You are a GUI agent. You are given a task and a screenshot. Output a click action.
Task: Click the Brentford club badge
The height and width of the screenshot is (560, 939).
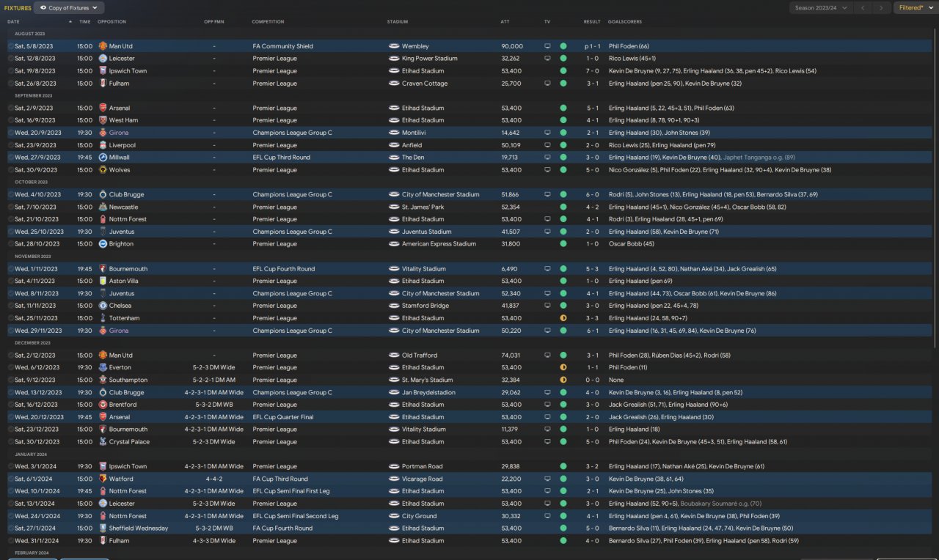tap(103, 405)
